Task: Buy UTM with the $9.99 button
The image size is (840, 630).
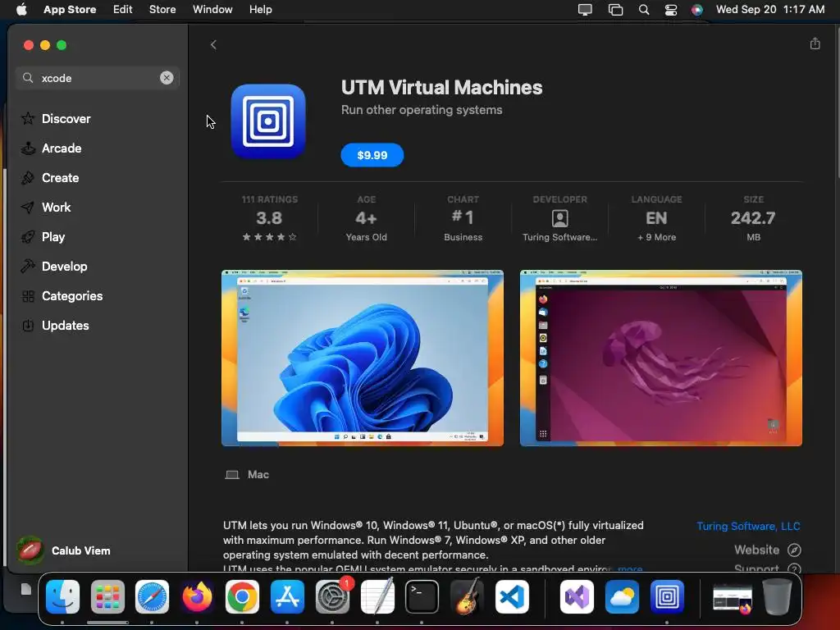Action: coord(372,155)
